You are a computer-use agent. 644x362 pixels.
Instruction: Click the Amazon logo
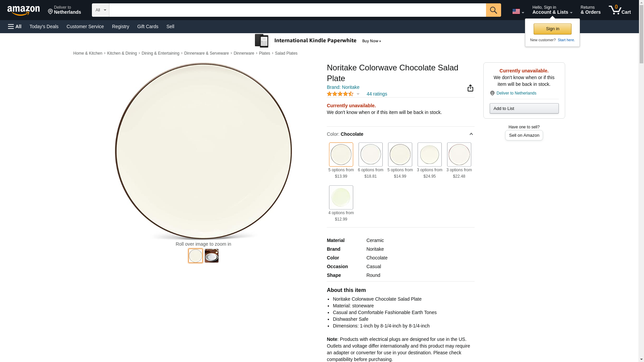tap(23, 10)
